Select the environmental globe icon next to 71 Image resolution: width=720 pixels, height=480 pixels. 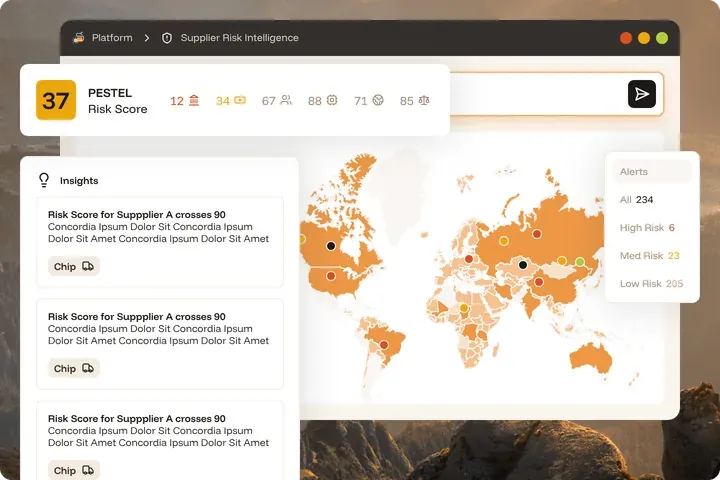(x=378, y=100)
